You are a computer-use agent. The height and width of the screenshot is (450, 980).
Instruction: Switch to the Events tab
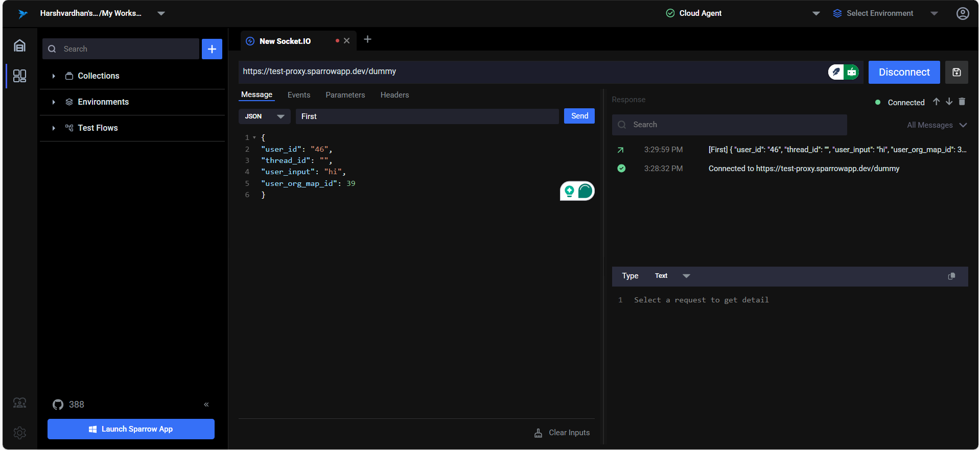[x=299, y=95]
